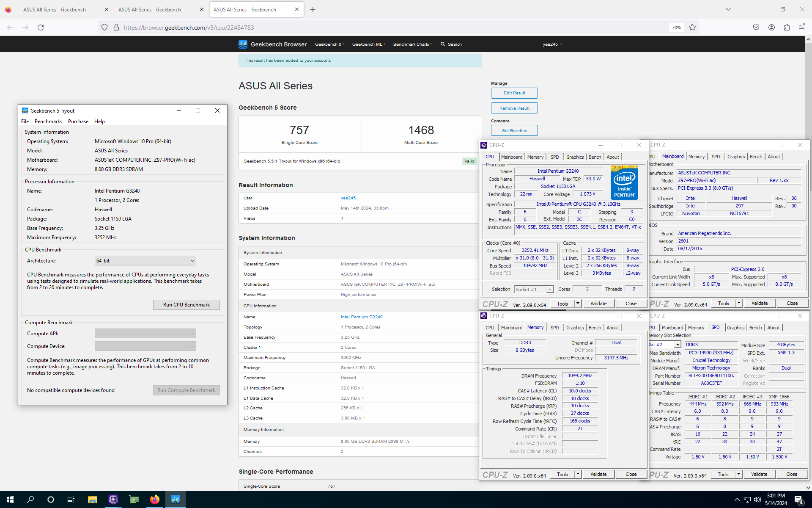Open the Compute API dropdown
The image size is (812, 508).
coord(145,334)
